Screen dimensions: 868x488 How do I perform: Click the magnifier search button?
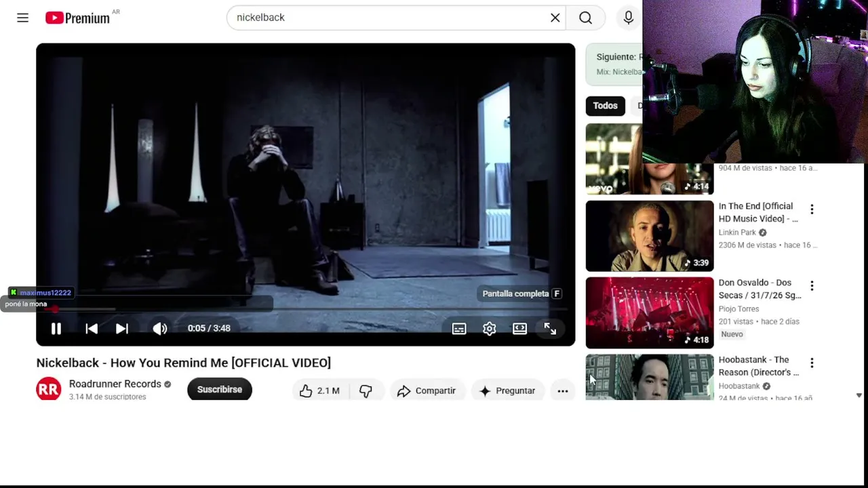pyautogui.click(x=585, y=18)
